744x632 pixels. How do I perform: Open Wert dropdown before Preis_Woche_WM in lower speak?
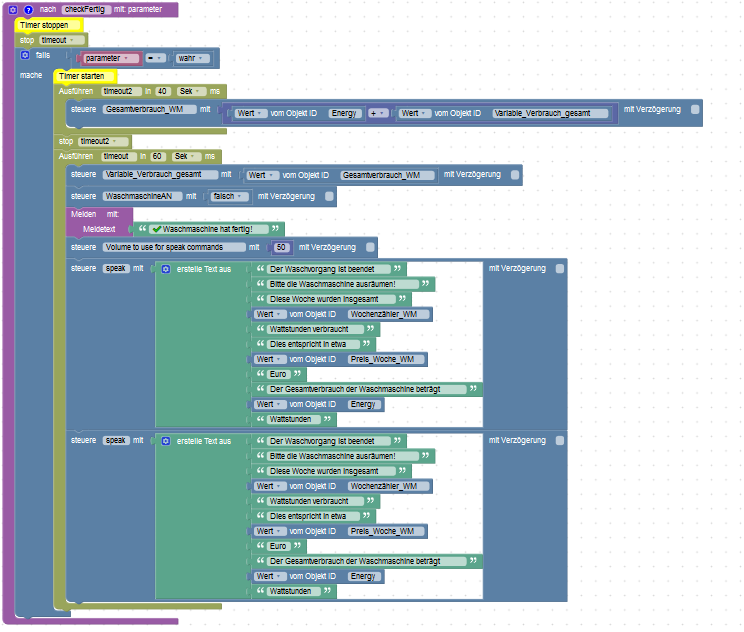coord(270,531)
